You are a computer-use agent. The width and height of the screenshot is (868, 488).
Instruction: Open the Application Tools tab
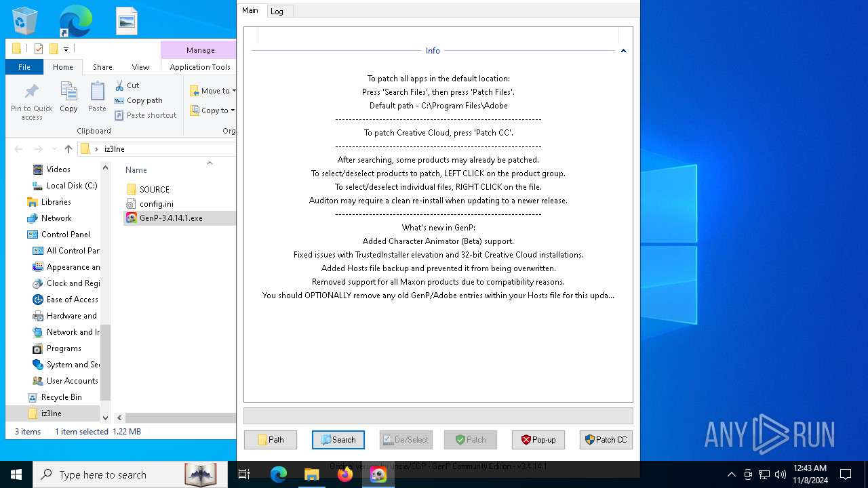pos(200,67)
